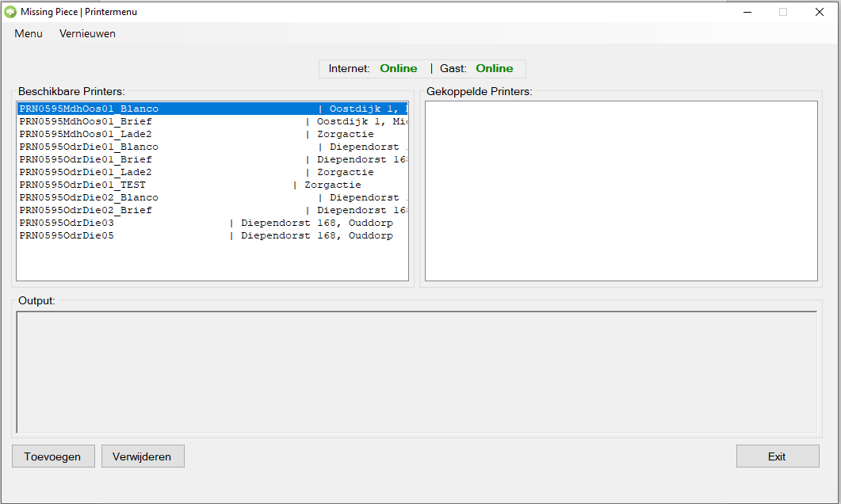This screenshot has width=841, height=504.
Task: Click the Output text area
Action: [x=416, y=372]
